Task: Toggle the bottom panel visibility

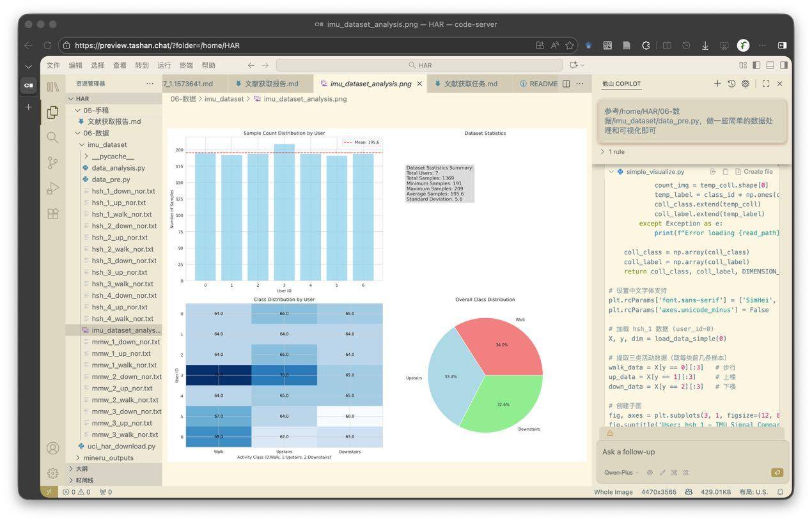Action: coord(770,65)
